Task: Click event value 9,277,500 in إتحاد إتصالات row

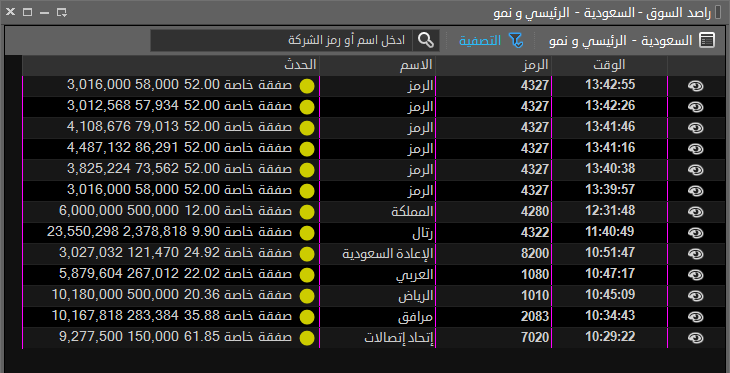Action: tap(91, 337)
